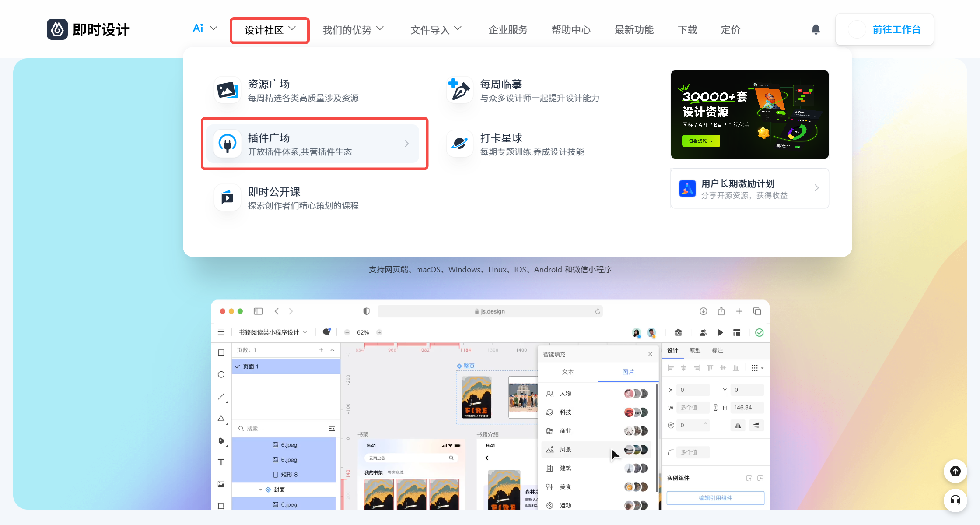Click the zoom-out minus button
980x525 pixels.
pyautogui.click(x=347, y=332)
